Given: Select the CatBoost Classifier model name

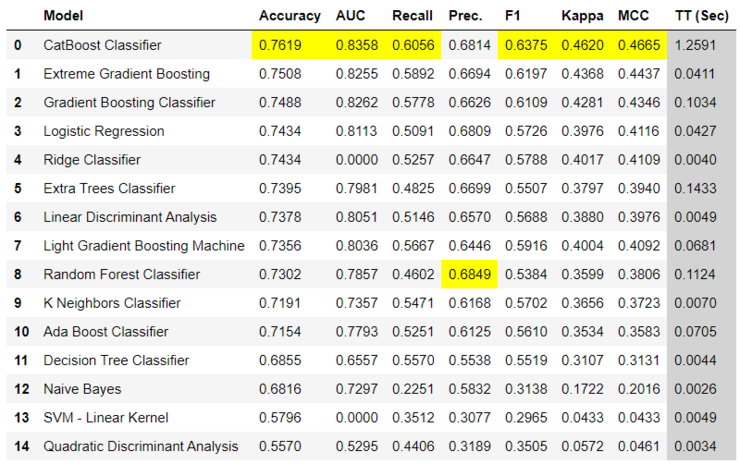Looking at the screenshot, I should tap(102, 45).
